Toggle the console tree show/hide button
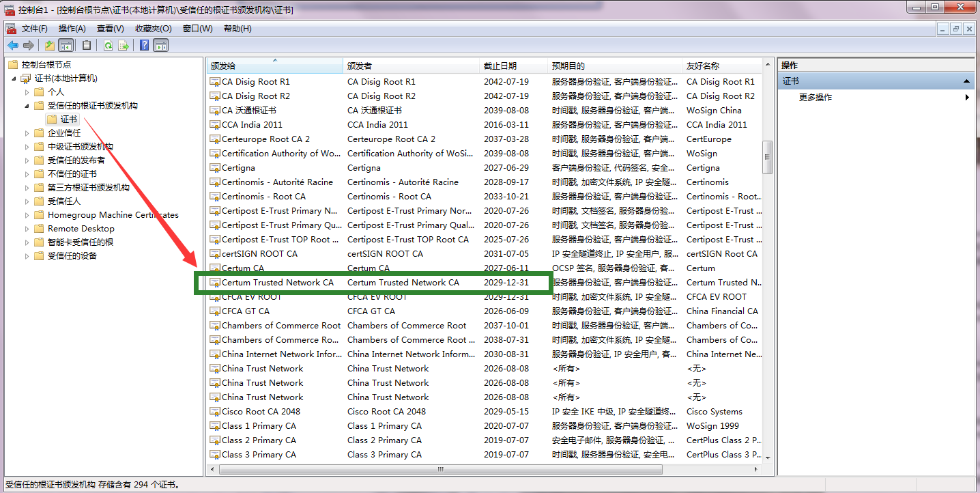This screenshot has height=493, width=980. (66, 46)
